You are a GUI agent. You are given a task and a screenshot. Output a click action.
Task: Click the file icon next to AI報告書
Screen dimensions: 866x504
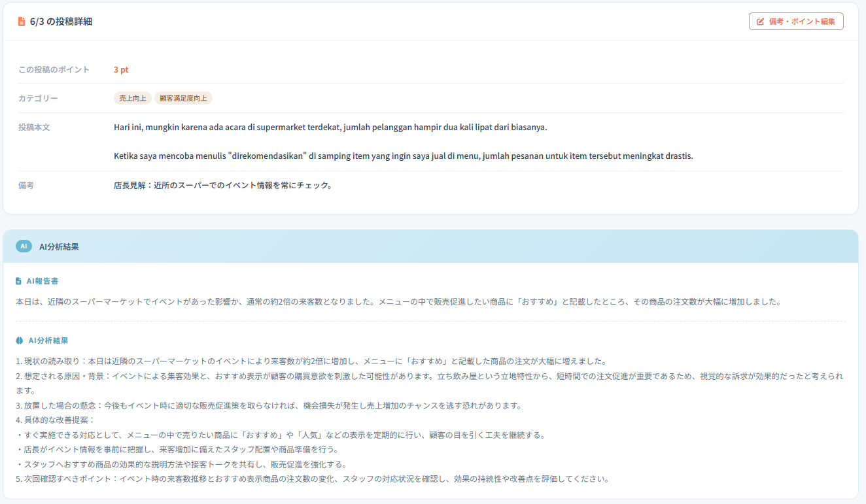pos(18,281)
